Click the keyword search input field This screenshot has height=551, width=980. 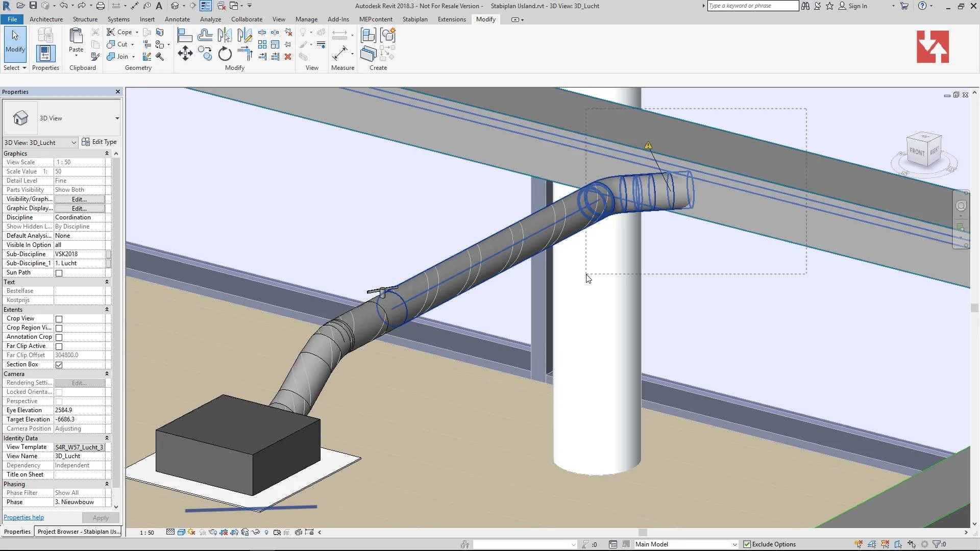752,6
